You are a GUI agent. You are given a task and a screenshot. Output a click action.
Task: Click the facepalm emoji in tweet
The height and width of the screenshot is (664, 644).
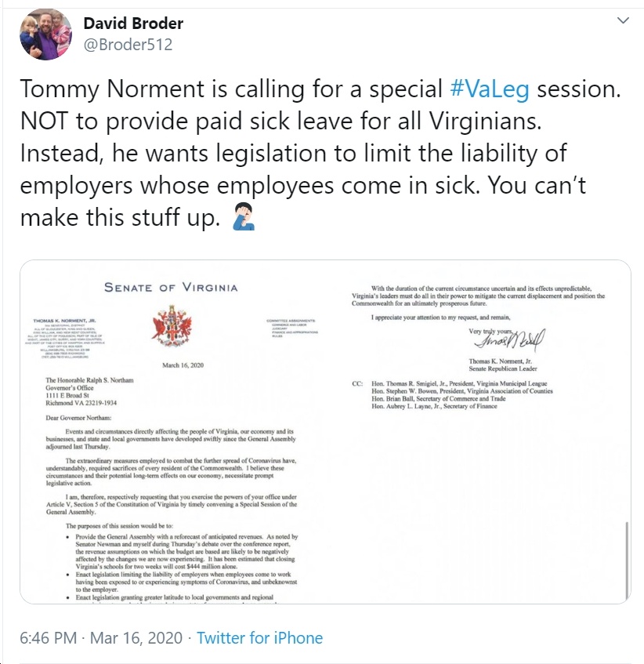(x=244, y=216)
